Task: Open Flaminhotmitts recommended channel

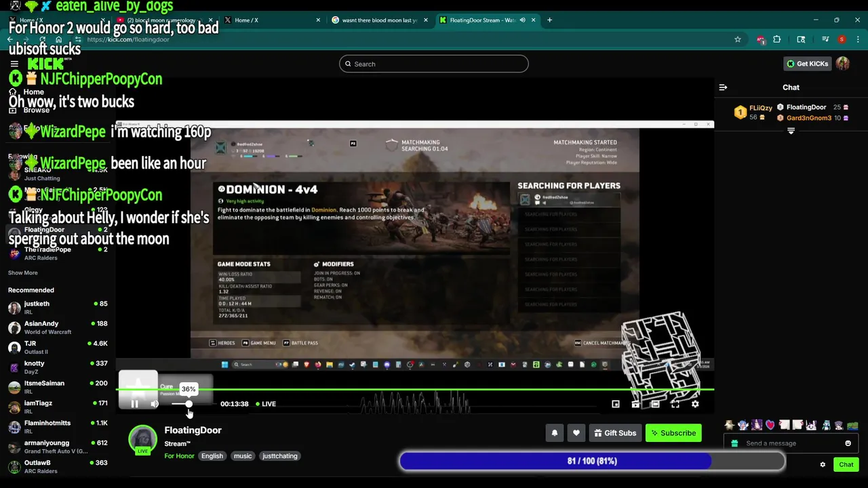Action: tap(58, 427)
